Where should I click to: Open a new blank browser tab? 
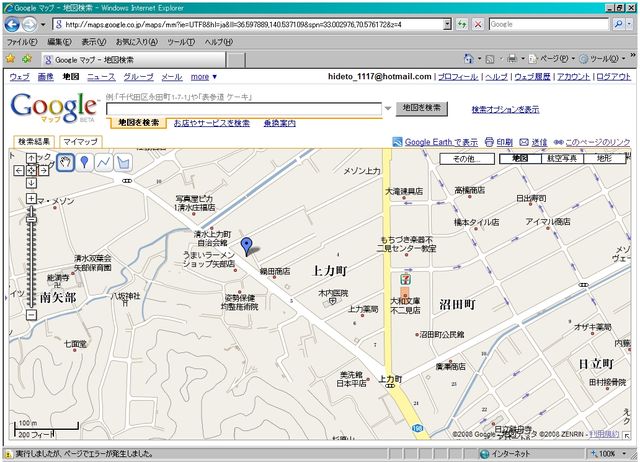click(236, 60)
